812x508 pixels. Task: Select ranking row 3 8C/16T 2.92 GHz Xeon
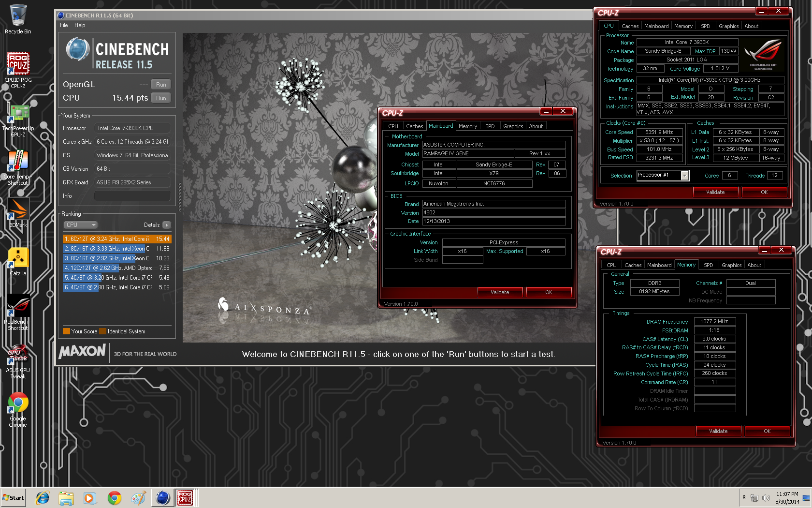tap(117, 258)
